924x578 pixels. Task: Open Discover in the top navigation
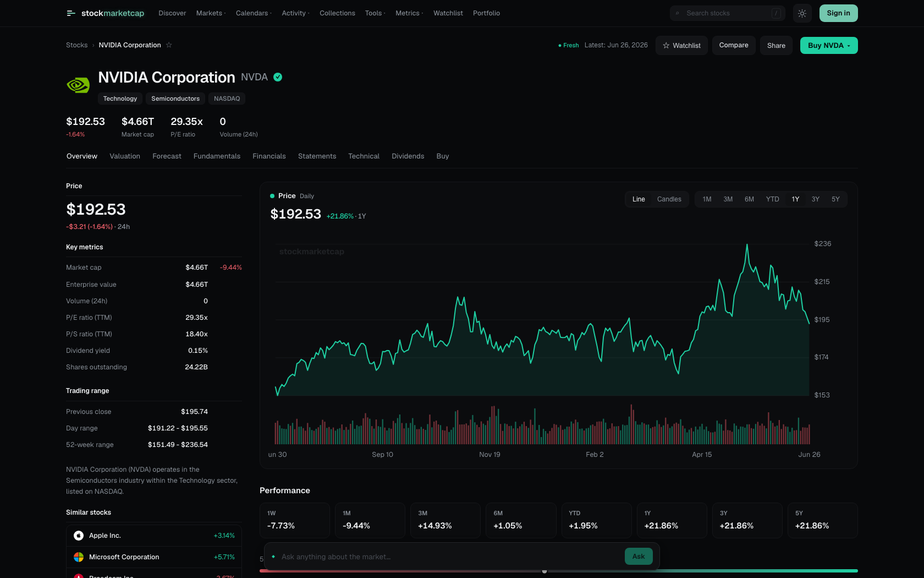[x=172, y=13]
